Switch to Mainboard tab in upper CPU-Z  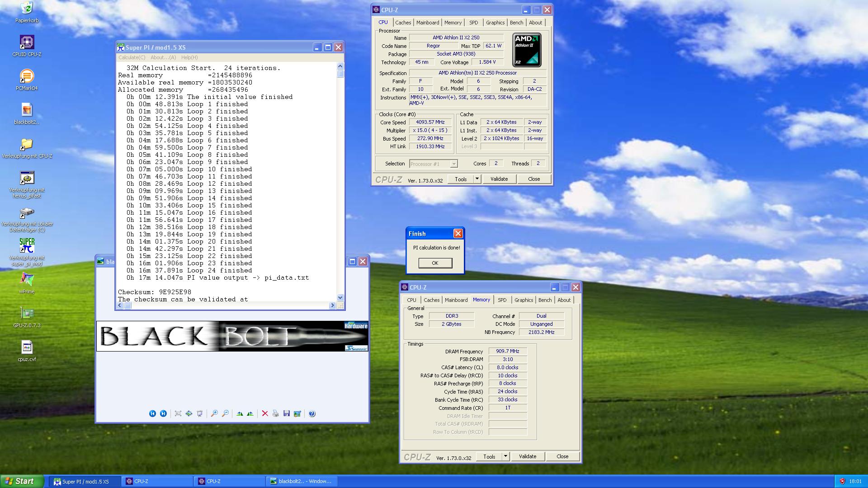click(x=427, y=23)
